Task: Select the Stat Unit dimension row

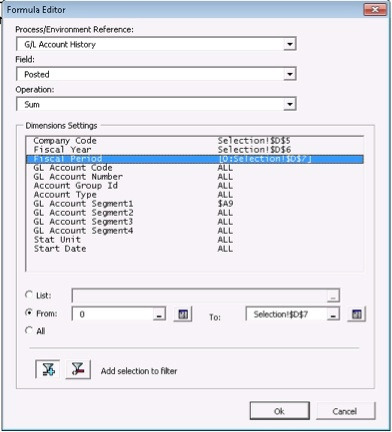Action: 195,240
